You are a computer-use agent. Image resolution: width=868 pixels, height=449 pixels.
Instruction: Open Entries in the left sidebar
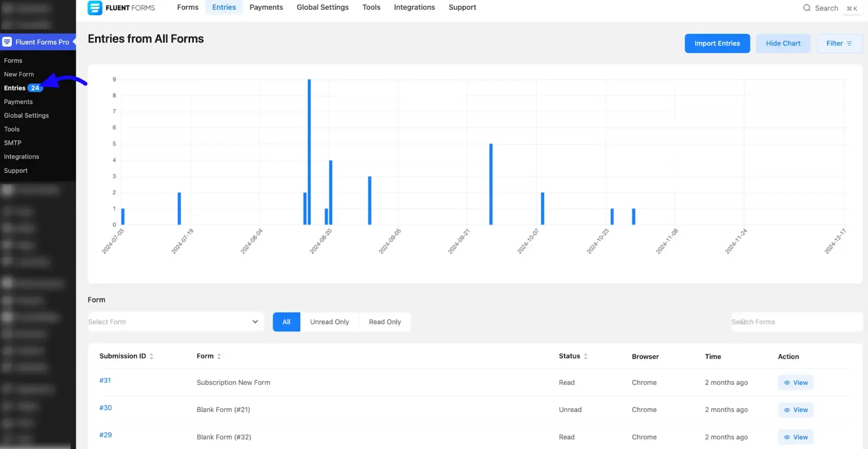15,88
